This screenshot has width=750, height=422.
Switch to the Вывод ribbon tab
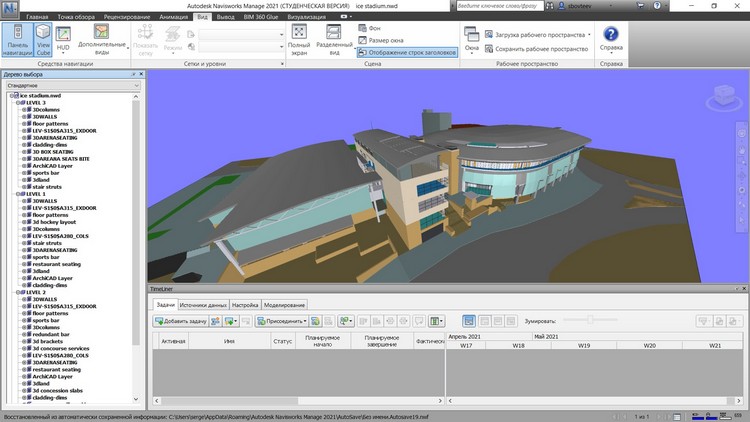(x=225, y=17)
